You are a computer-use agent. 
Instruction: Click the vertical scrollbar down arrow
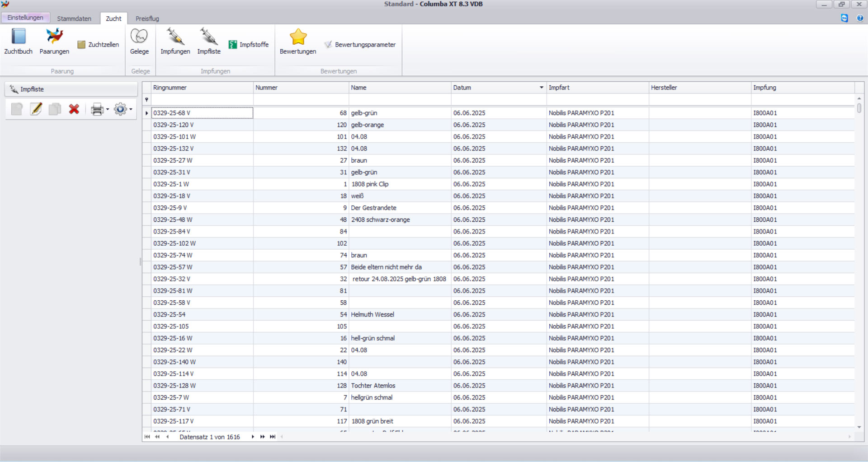coord(859,427)
